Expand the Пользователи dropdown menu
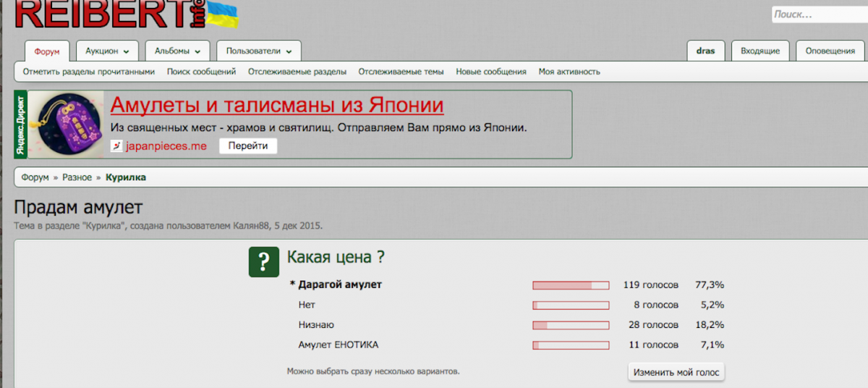This screenshot has height=388, width=868. (x=259, y=51)
